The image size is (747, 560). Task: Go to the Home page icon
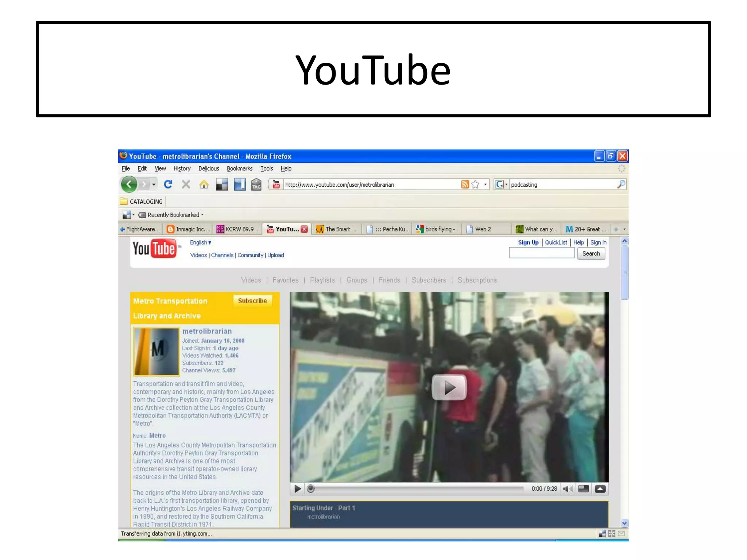204,185
